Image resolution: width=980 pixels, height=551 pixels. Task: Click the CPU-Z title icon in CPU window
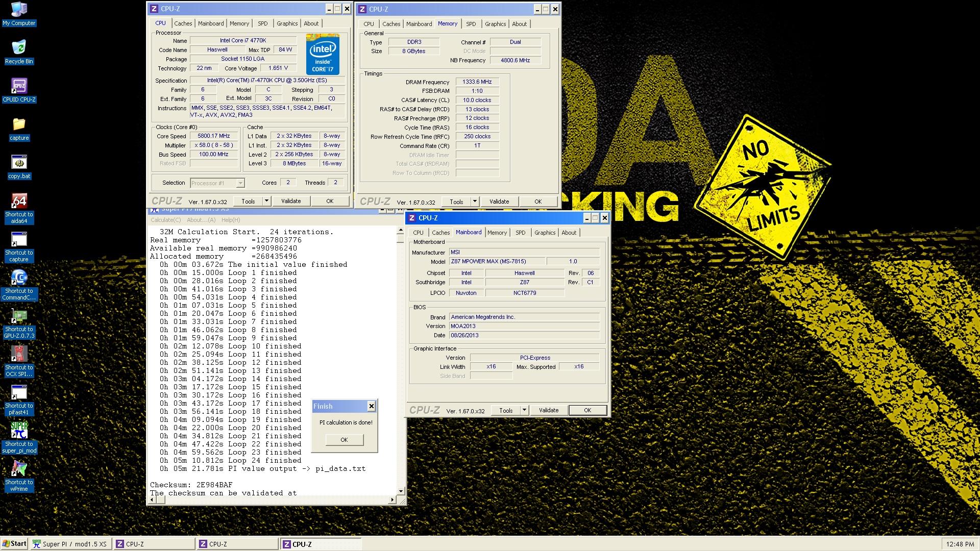(x=154, y=9)
